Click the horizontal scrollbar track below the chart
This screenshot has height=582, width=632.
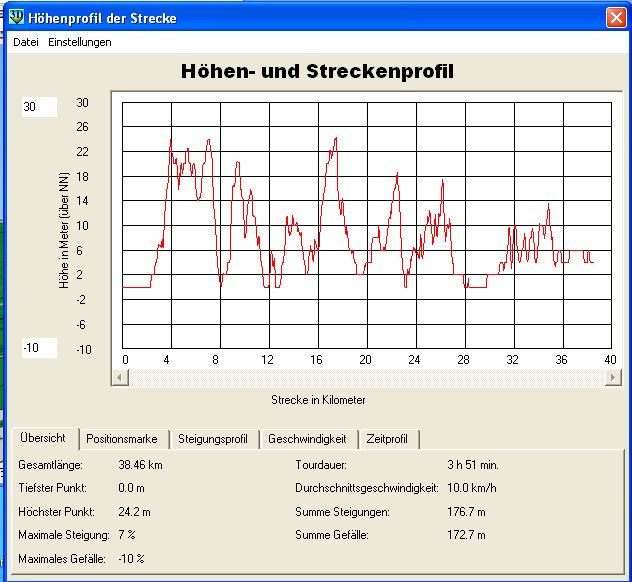pyautogui.click(x=364, y=378)
